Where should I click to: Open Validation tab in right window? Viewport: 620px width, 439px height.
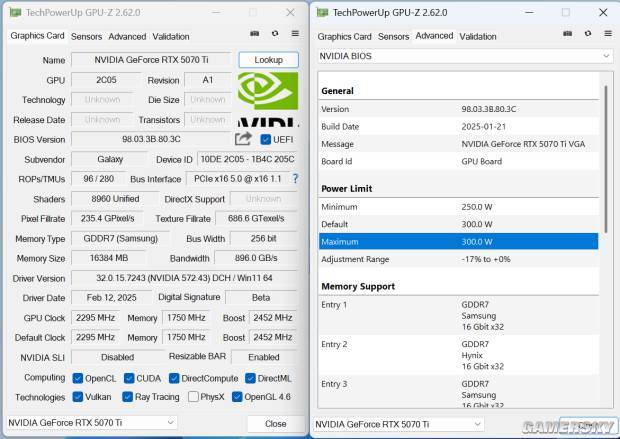click(478, 36)
